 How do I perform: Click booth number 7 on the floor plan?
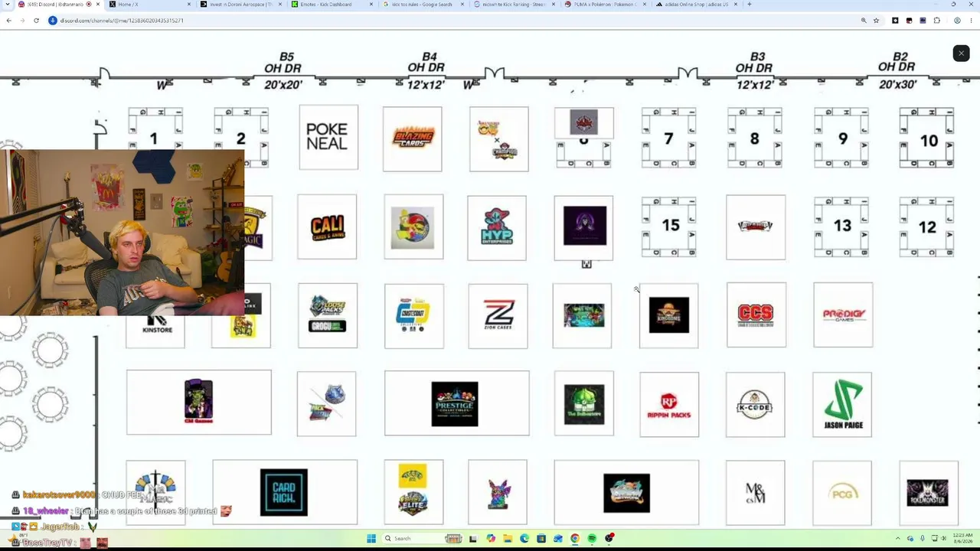pos(668,138)
